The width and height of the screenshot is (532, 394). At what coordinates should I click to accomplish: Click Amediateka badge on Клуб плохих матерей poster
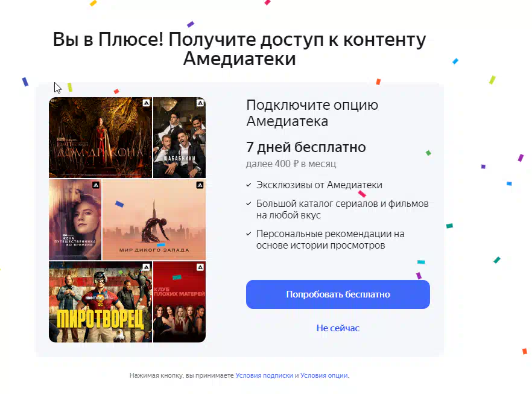[x=200, y=267]
